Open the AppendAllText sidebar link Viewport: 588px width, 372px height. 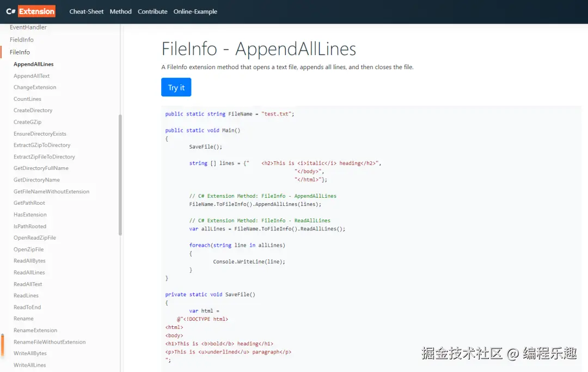coord(32,76)
